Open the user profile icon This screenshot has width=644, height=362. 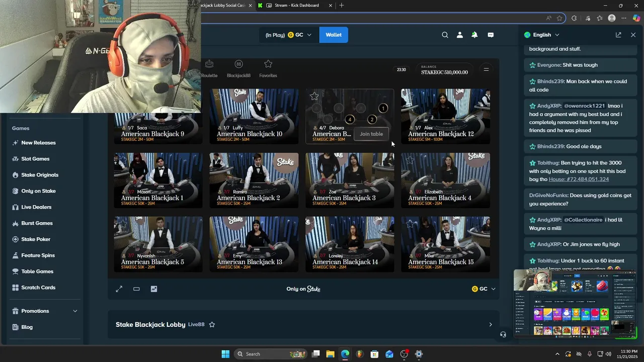(459, 35)
